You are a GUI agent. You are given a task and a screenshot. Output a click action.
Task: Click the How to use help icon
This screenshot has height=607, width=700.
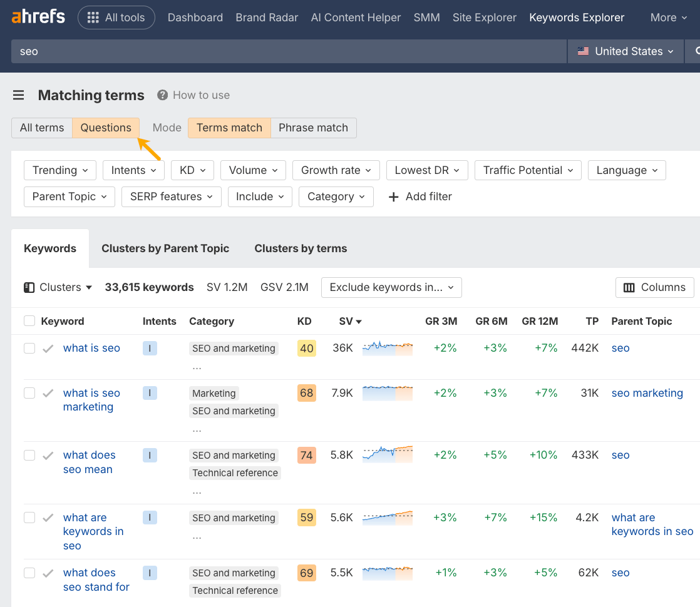tap(163, 95)
